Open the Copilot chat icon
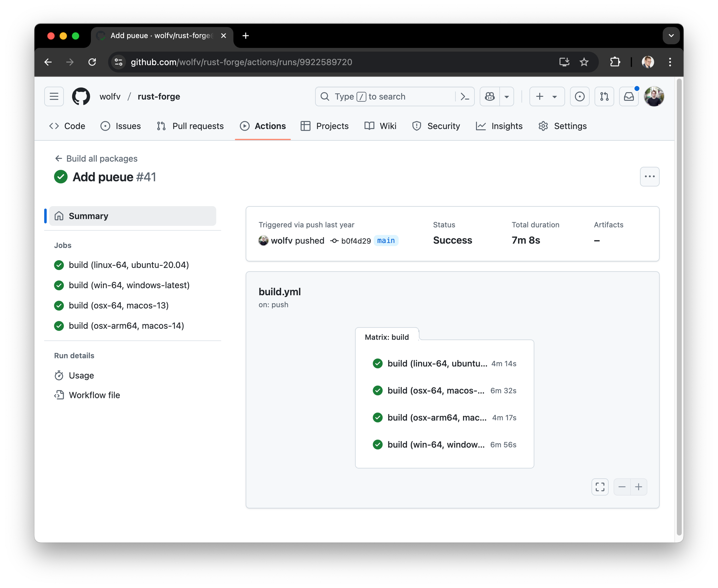 coord(489,97)
